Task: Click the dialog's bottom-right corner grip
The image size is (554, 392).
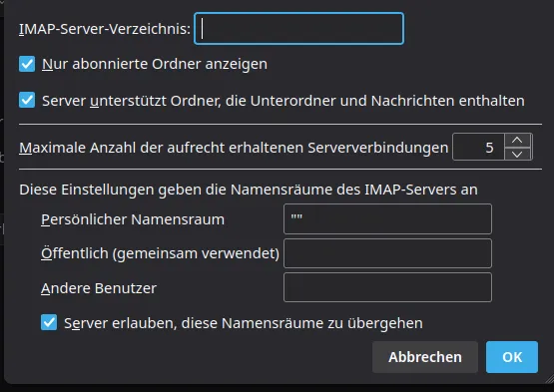Action: (x=549, y=379)
